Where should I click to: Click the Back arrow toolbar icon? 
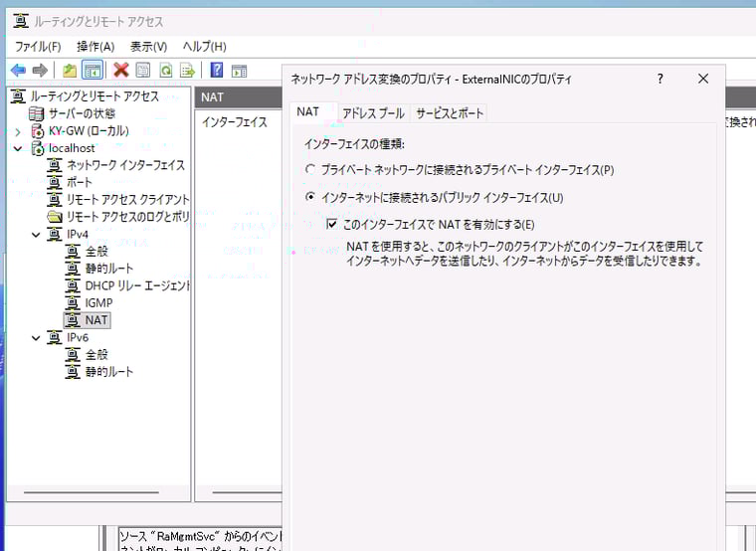(x=18, y=71)
